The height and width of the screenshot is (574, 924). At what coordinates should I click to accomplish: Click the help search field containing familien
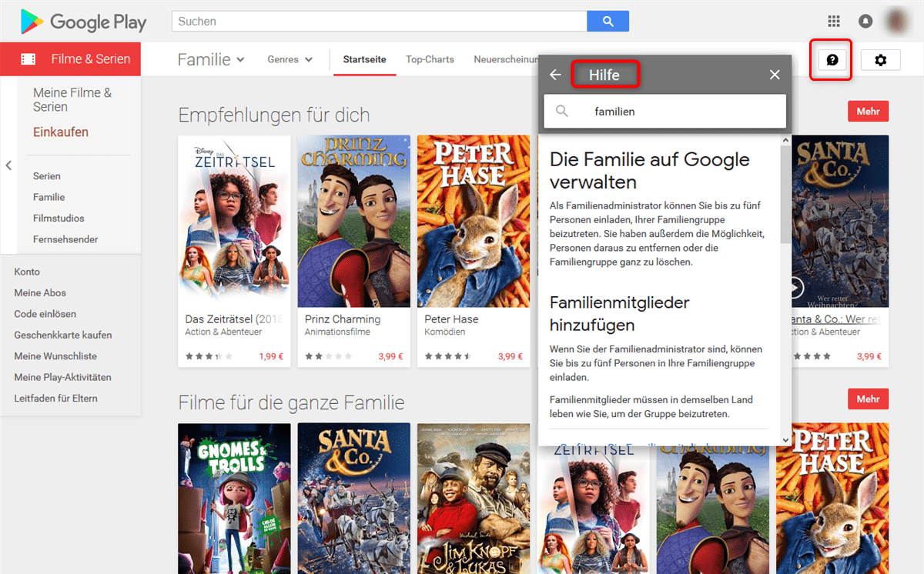(665, 112)
